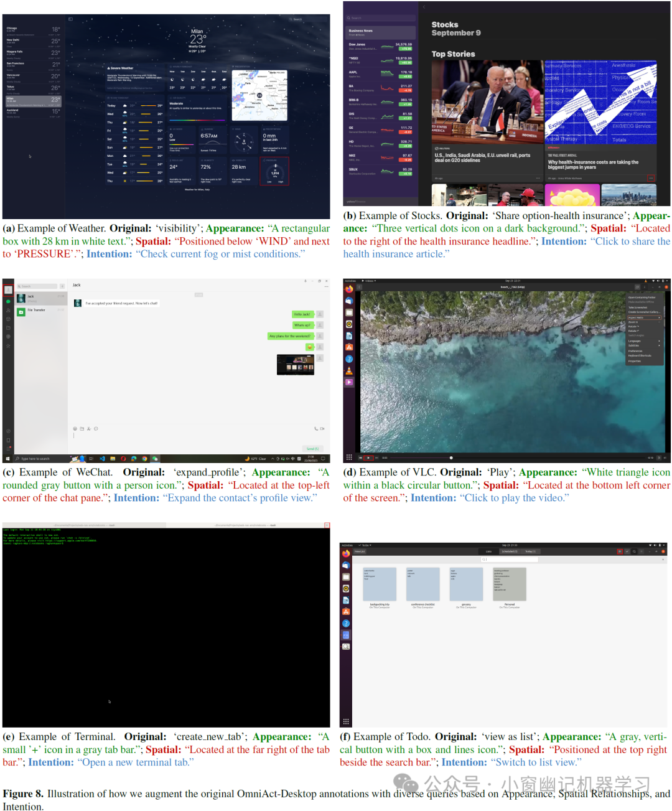This screenshot has height=811, width=672.
Task: Open the Jack conversation in WeChat list
Action: coord(41,298)
